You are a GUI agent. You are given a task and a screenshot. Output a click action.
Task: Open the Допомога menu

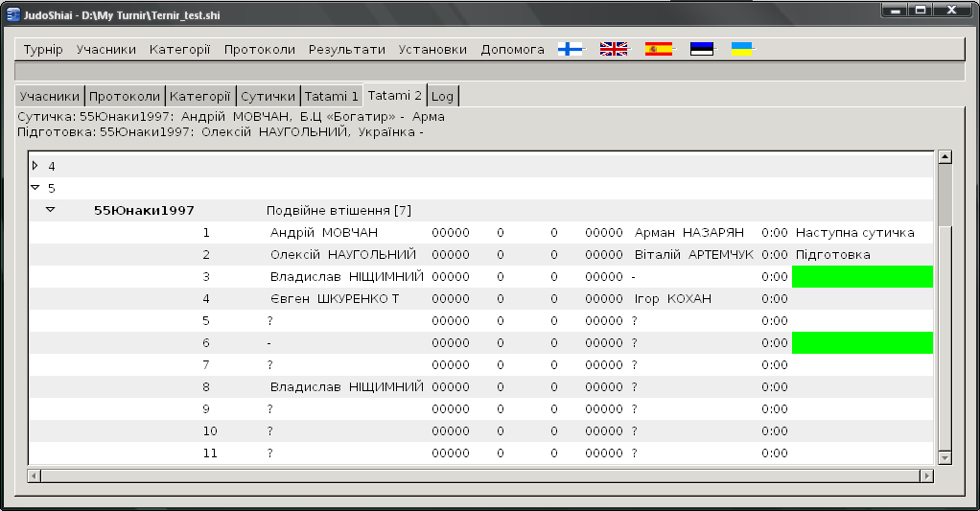[x=512, y=50]
